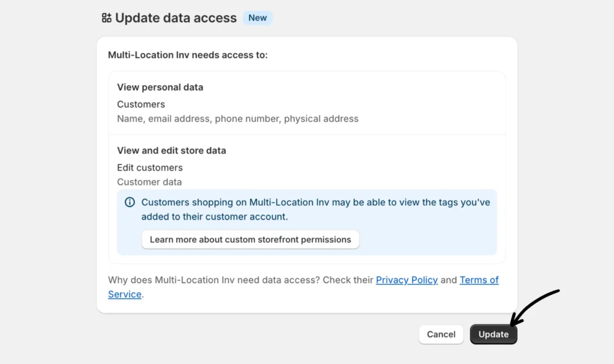Click the banner message about customer tags

pos(315,209)
